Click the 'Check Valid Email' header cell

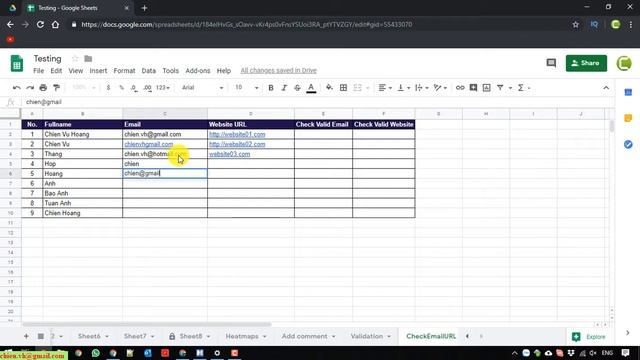pyautogui.click(x=323, y=124)
